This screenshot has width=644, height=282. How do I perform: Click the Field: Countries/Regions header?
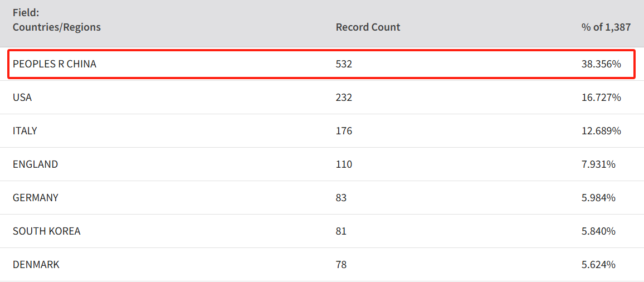57,20
